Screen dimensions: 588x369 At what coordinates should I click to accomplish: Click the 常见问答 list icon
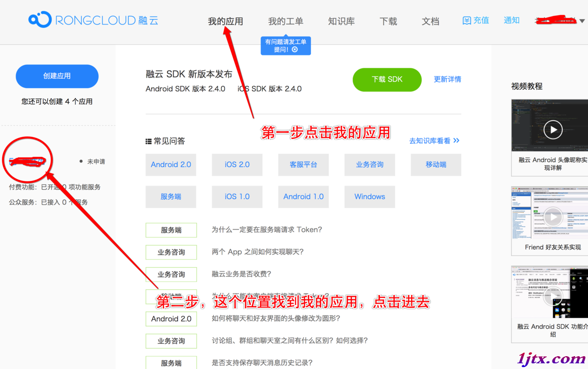[x=148, y=140]
